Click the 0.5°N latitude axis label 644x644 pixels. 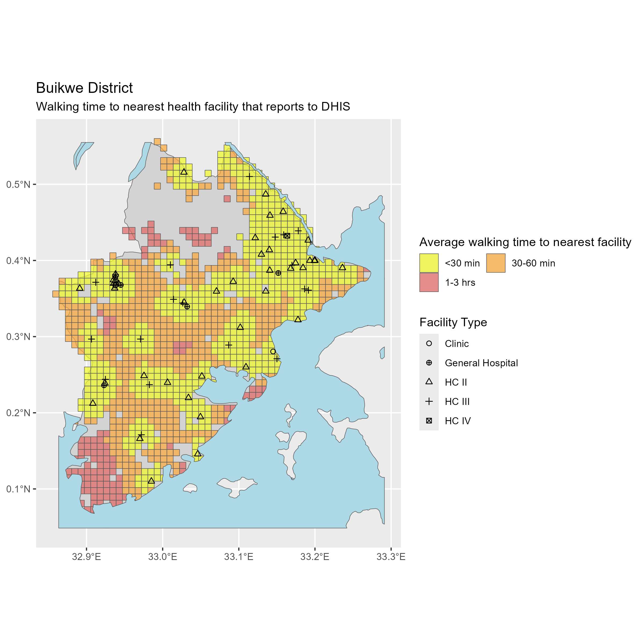(18, 184)
